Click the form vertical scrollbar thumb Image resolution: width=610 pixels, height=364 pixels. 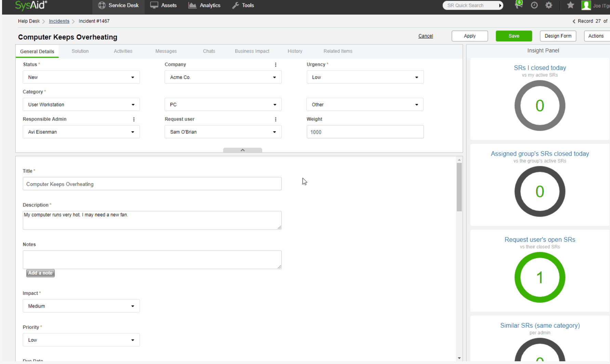pos(459,187)
